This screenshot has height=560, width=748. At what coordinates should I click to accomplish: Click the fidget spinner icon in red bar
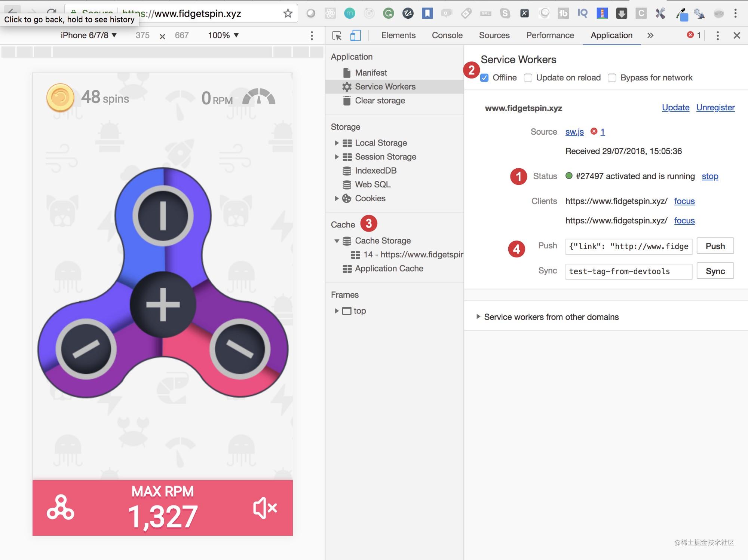[60, 508]
